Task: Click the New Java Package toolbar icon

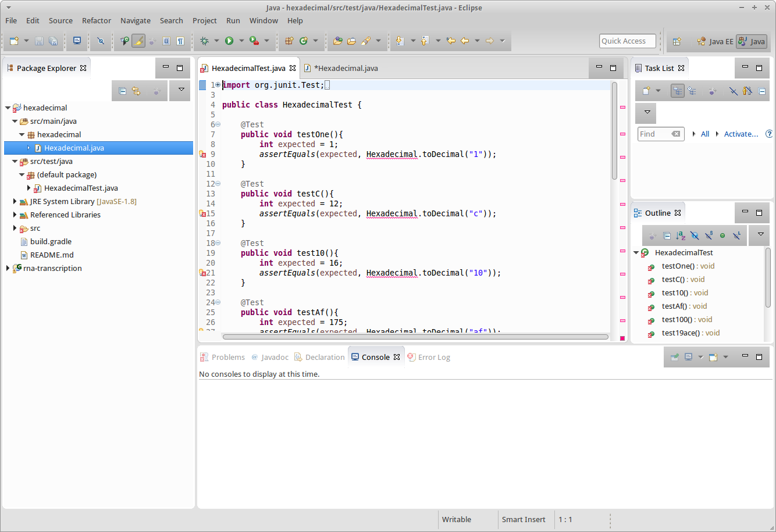Action: point(289,41)
